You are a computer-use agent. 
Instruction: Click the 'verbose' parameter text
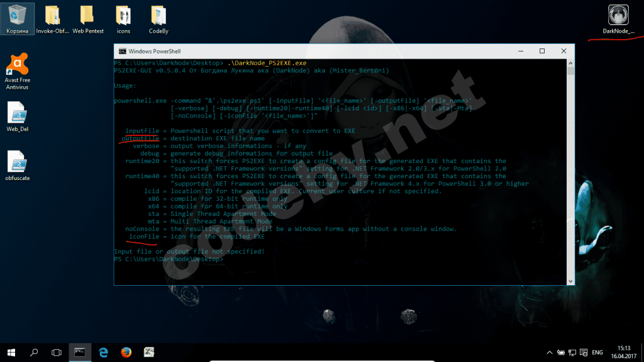[x=146, y=146]
